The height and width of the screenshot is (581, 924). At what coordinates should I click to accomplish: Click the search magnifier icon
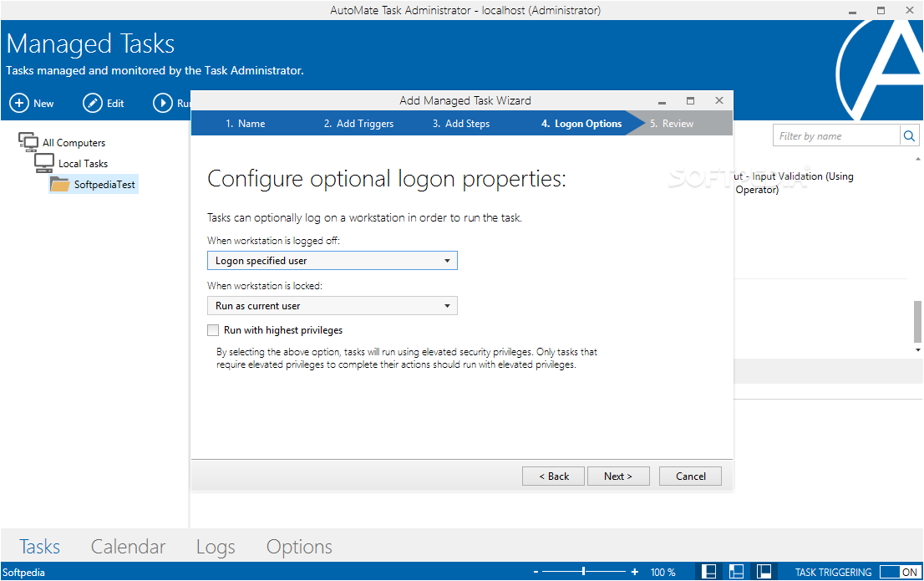tap(909, 136)
